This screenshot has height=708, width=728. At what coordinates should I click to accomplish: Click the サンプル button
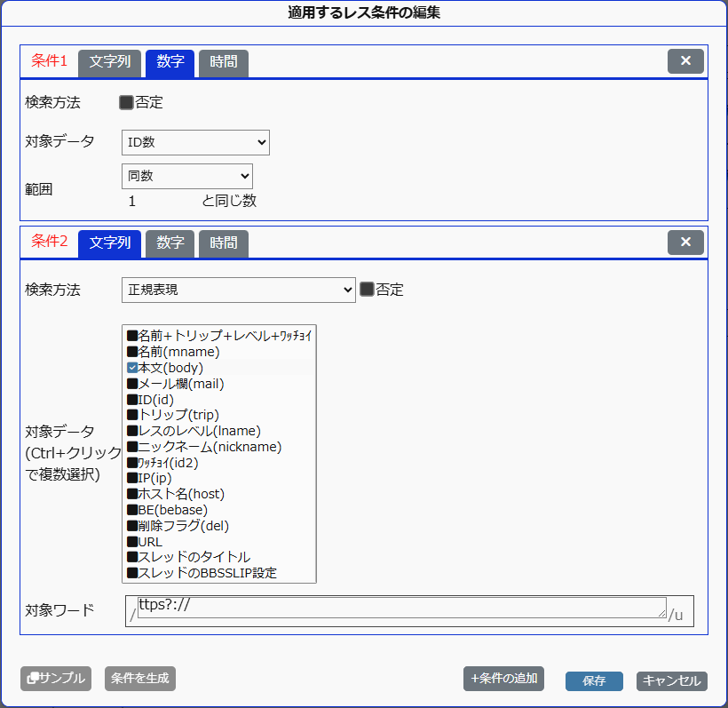pyautogui.click(x=55, y=679)
